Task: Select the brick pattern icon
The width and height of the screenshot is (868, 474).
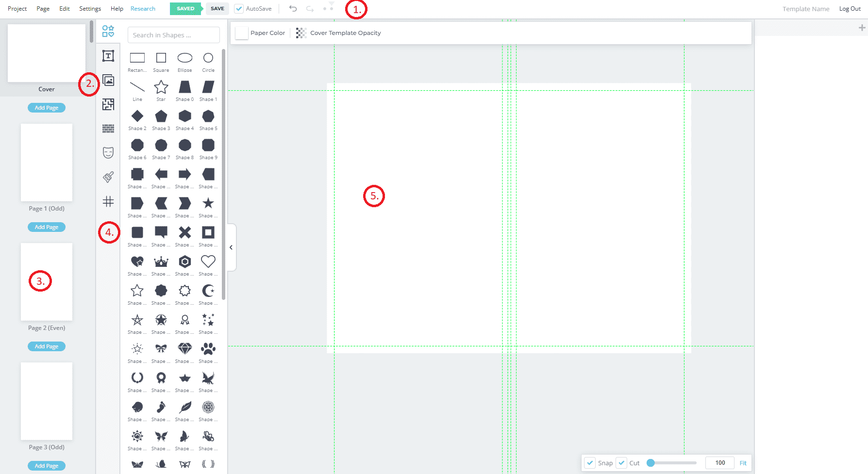Action: [108, 129]
